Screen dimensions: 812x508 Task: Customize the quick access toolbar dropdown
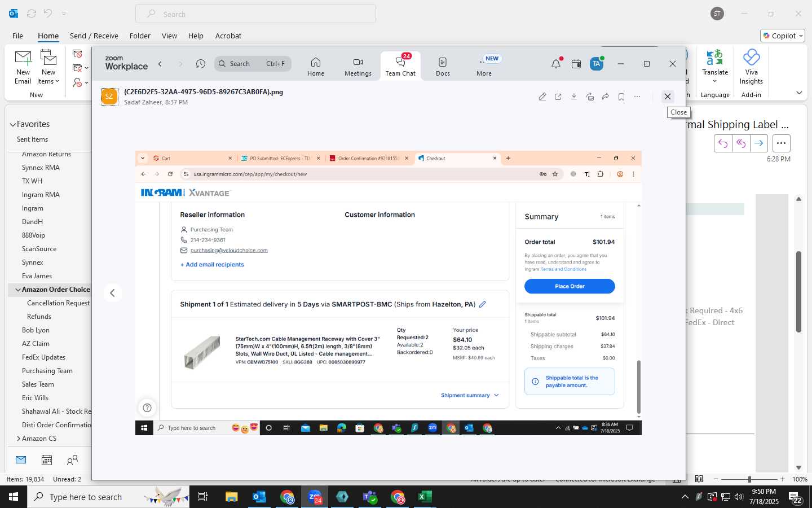64,14
